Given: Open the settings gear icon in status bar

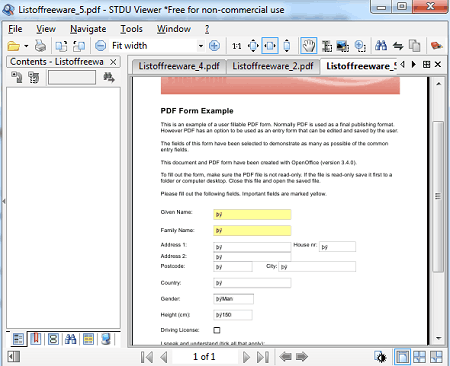Looking at the screenshot, I should coord(380,357).
